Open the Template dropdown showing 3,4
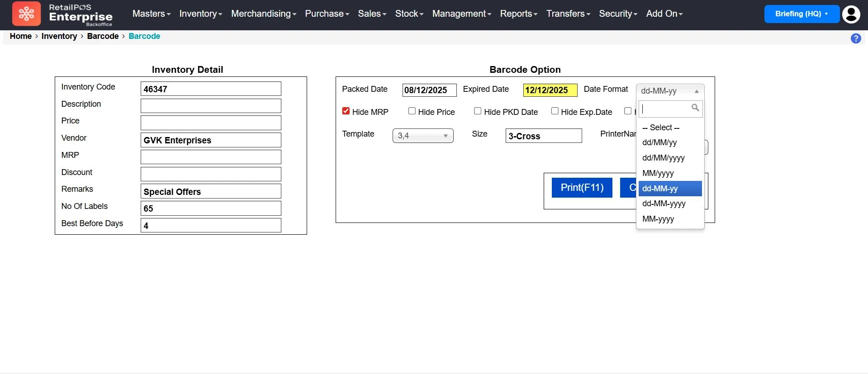868x374 pixels. coord(422,136)
